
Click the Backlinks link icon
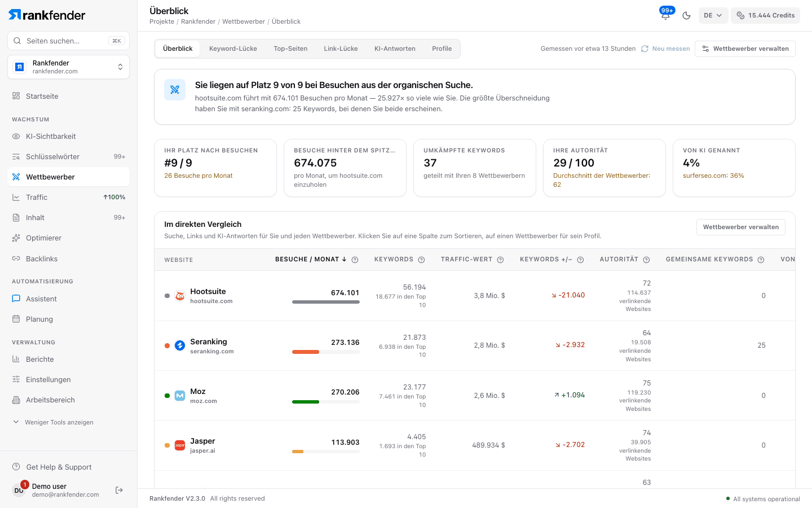tap(16, 259)
